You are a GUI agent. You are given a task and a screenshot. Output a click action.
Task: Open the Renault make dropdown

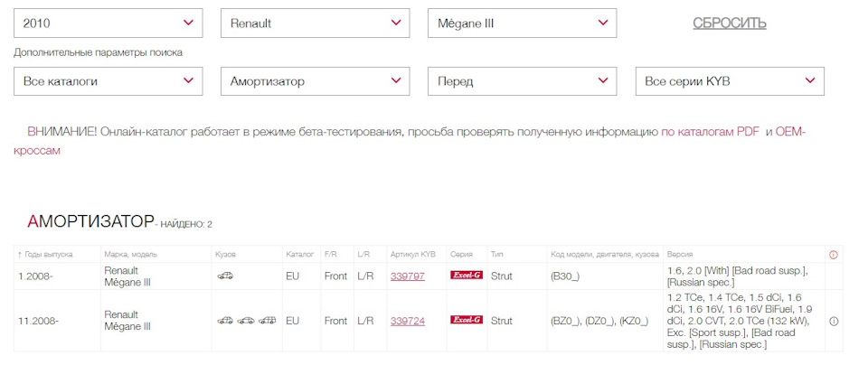pos(315,23)
